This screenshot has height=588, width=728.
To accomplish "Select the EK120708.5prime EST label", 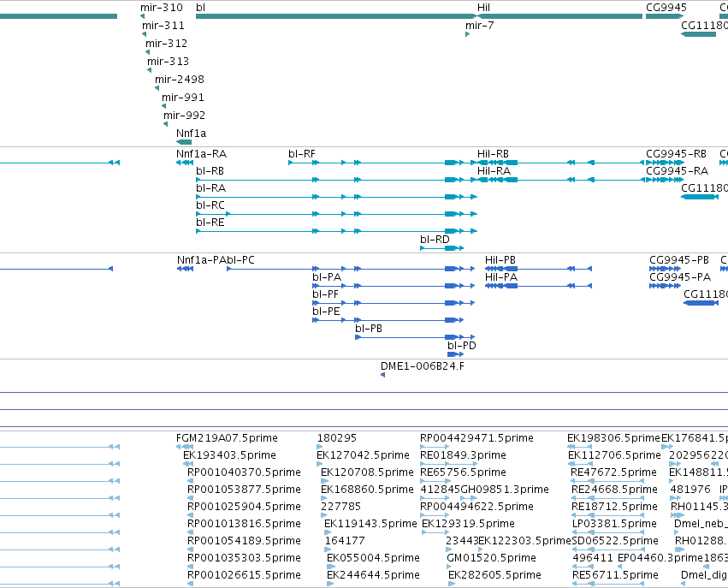I will click(x=367, y=472).
